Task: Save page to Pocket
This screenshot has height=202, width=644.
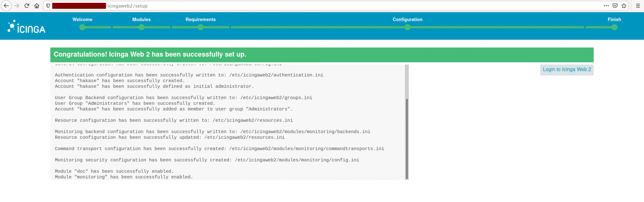Action: tap(615, 6)
